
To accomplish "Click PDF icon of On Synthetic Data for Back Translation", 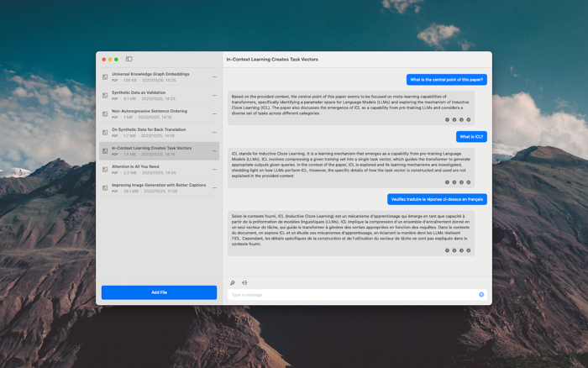I will pos(105,133).
